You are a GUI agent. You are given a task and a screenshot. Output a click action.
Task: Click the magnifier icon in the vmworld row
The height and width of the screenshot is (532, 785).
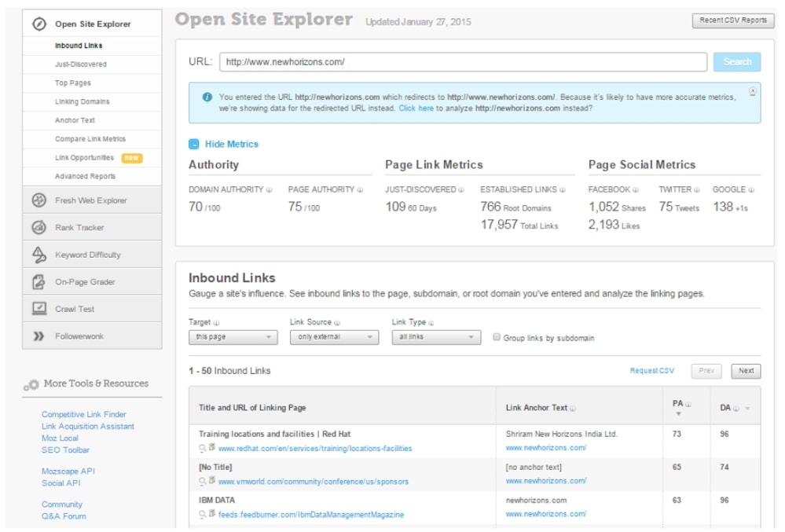coord(203,481)
